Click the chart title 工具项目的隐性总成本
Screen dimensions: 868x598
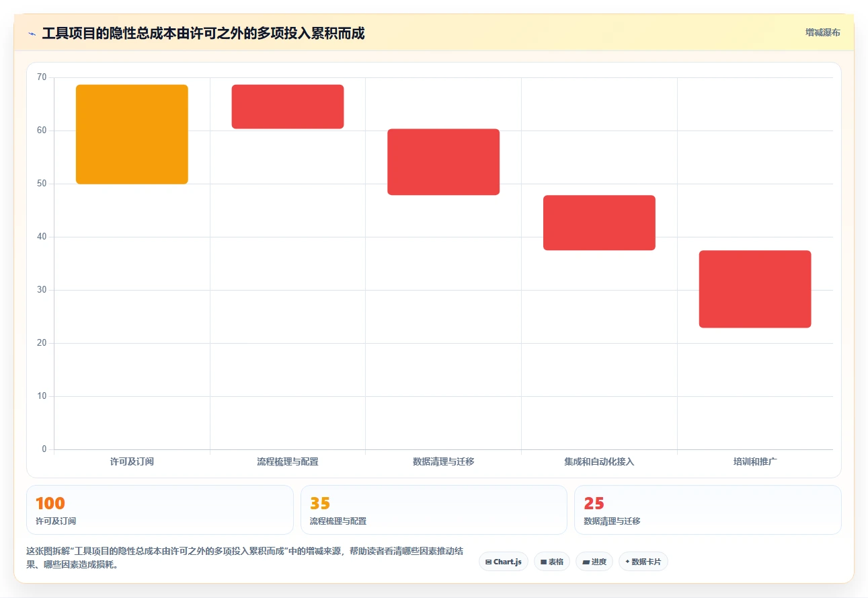(203, 34)
